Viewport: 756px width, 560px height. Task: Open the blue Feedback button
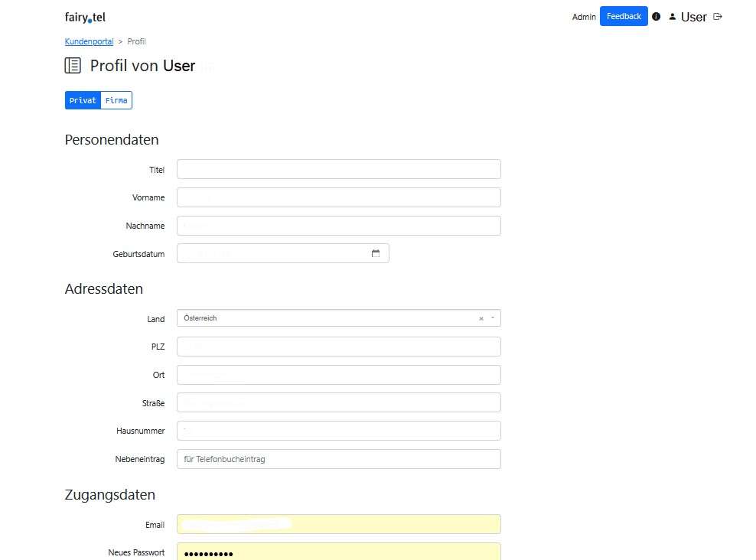(624, 16)
